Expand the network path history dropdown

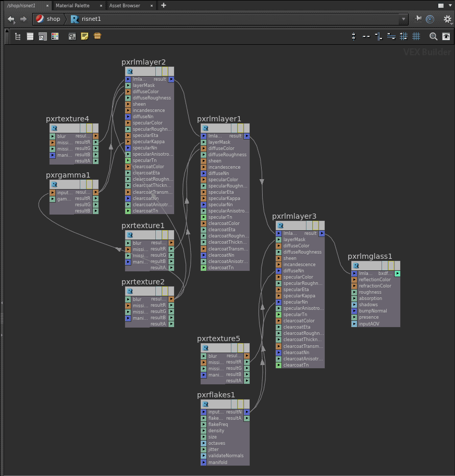click(403, 19)
